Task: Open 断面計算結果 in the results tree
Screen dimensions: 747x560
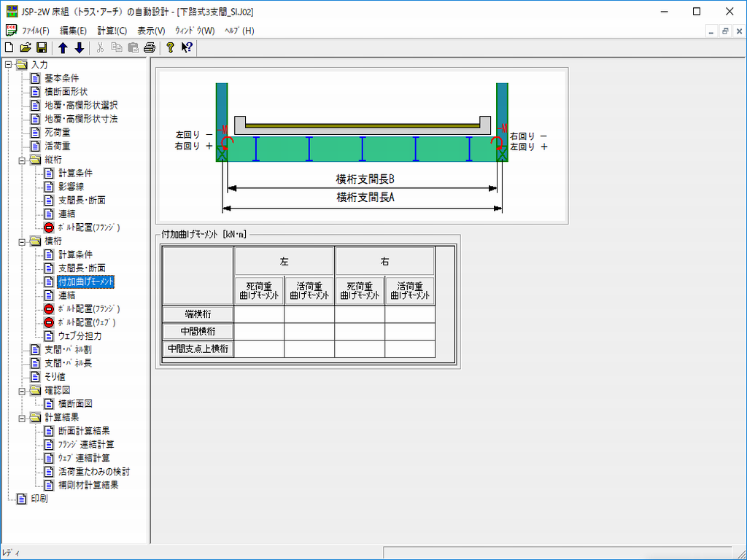Action: pos(84,431)
